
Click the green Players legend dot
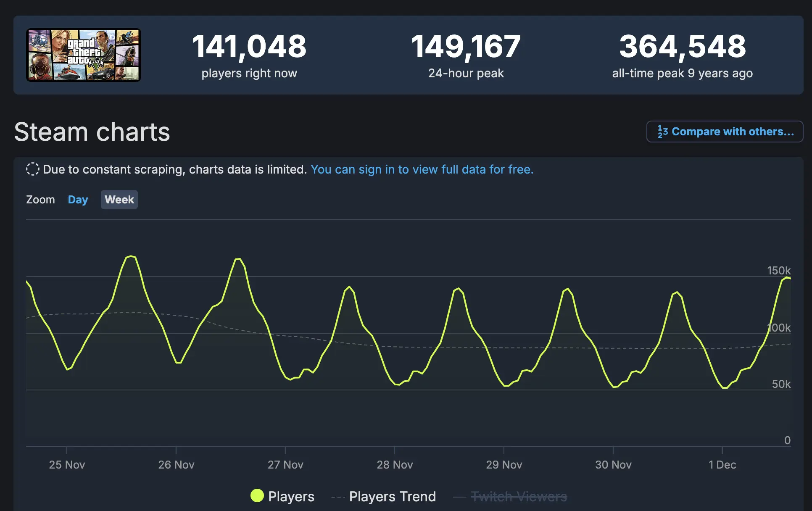[x=257, y=496]
